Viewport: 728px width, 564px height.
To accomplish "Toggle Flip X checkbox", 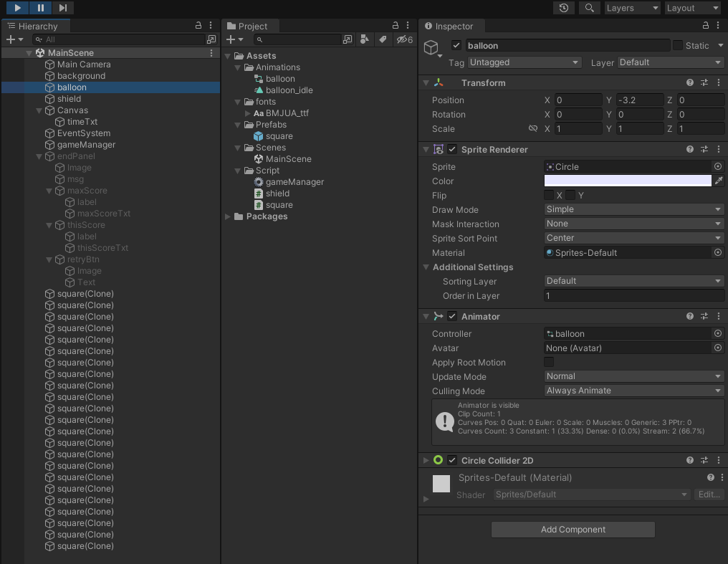I will [549, 195].
